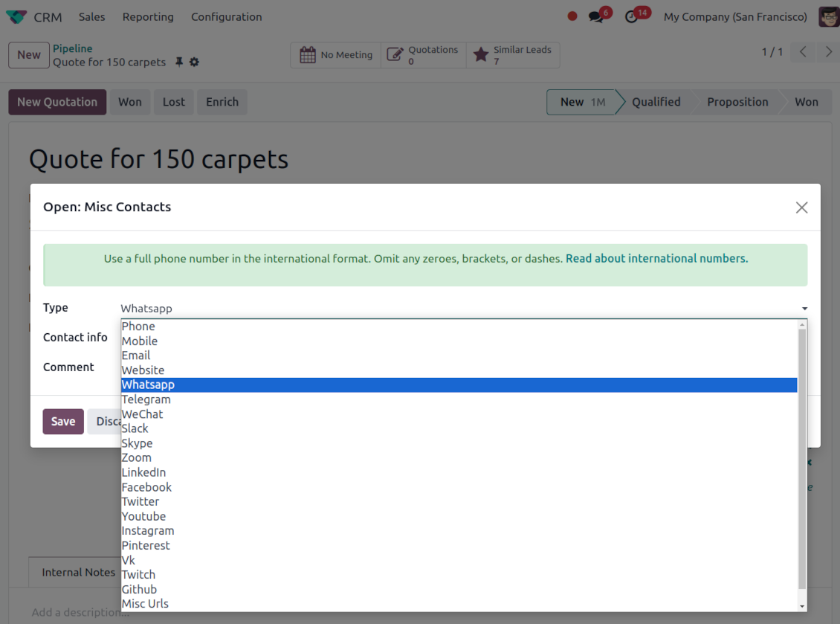Select Telegram from the type list
The image size is (840, 624).
[x=459, y=399]
